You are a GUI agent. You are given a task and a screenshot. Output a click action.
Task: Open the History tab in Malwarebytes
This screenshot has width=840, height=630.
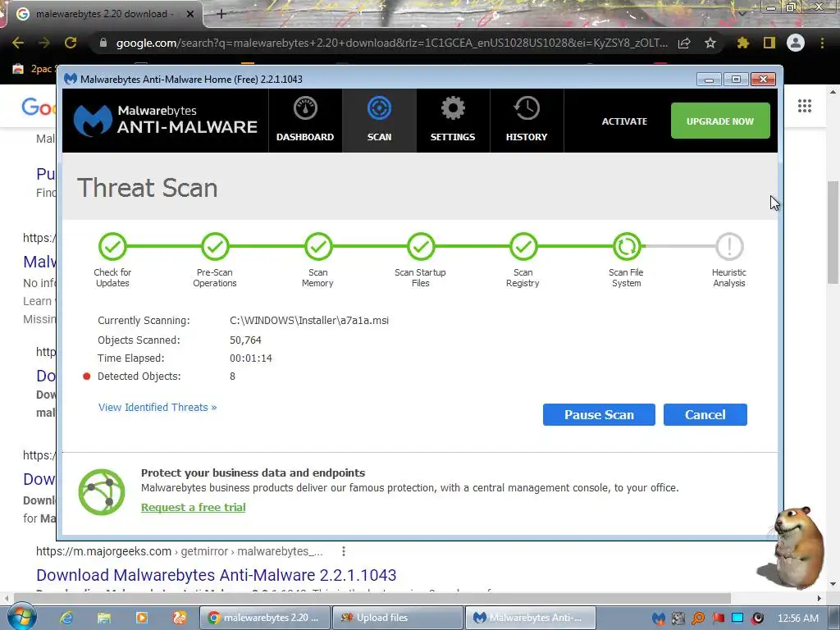[x=527, y=121]
